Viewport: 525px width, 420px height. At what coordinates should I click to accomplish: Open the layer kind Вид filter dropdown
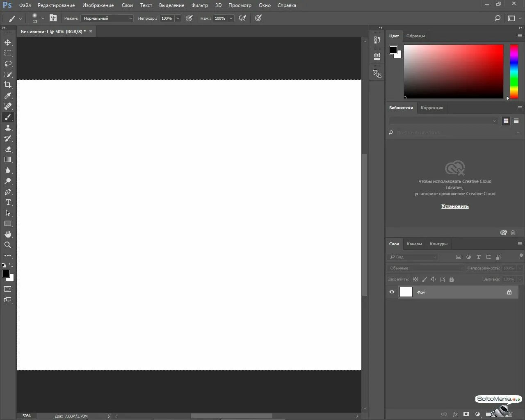413,257
